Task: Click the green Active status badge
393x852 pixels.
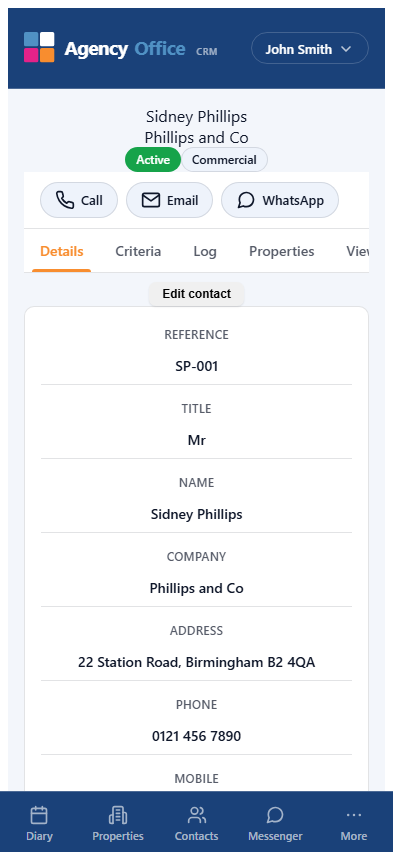Action: coord(153,160)
